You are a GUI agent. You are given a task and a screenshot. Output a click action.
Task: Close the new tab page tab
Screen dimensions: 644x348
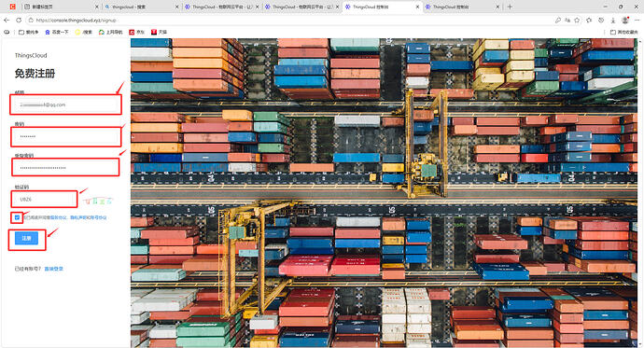97,7
